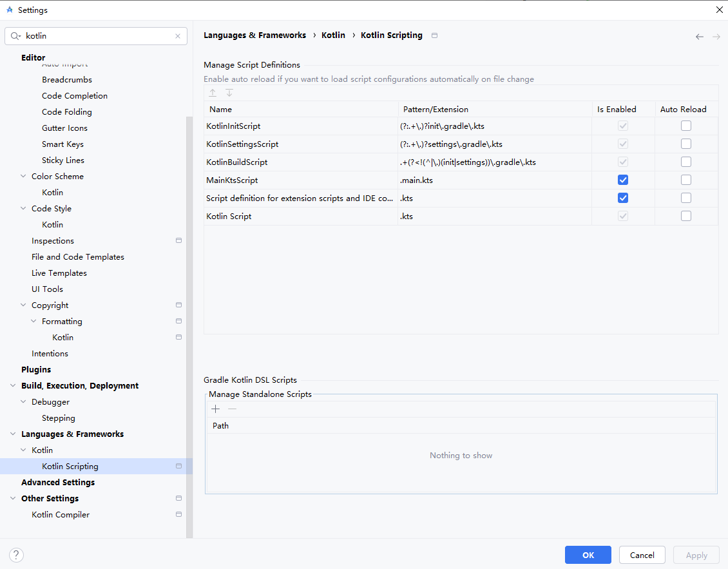Open Sticky Lines settings page
This screenshot has width=728, height=569.
pyautogui.click(x=63, y=160)
